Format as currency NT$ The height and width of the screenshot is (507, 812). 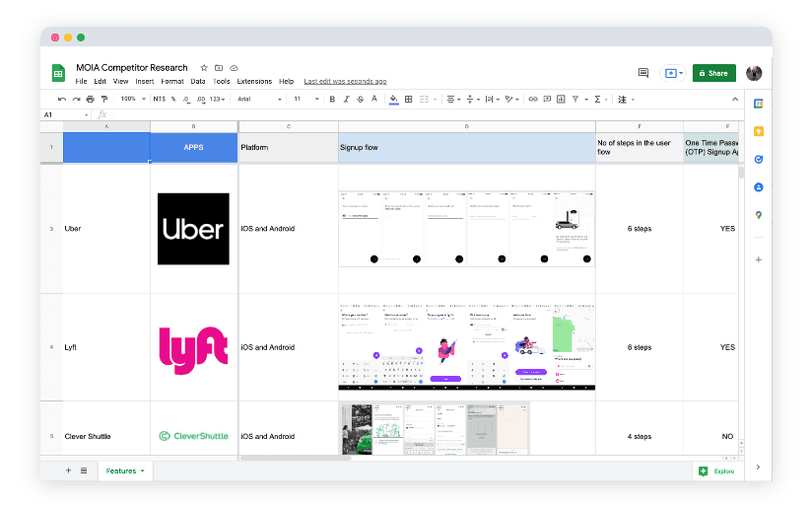[160, 99]
